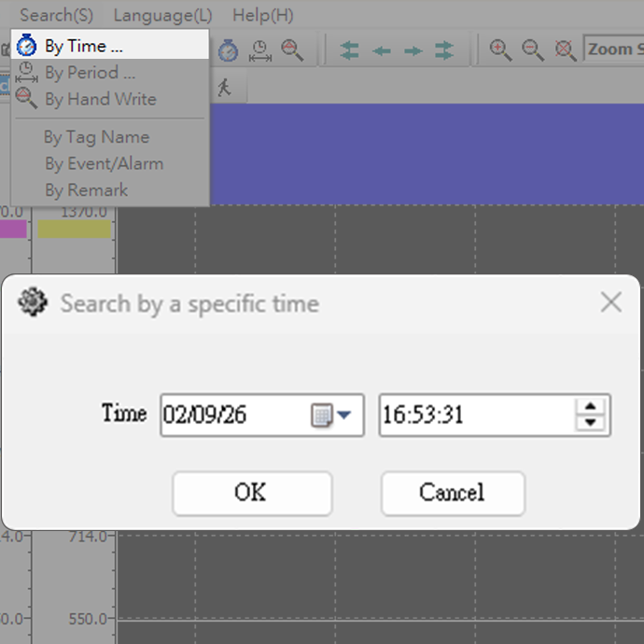Open the Zoom selection combo box
The height and width of the screenshot is (644, 644).
point(613,49)
